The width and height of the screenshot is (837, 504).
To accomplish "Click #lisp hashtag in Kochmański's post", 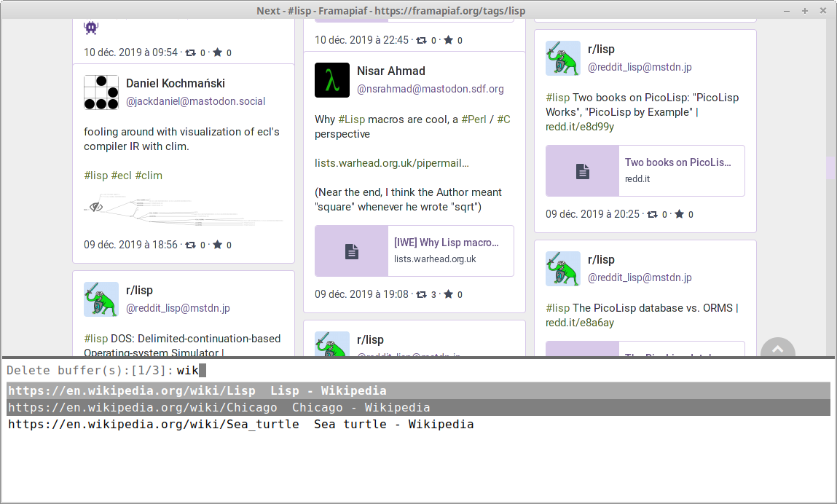I will [95, 176].
